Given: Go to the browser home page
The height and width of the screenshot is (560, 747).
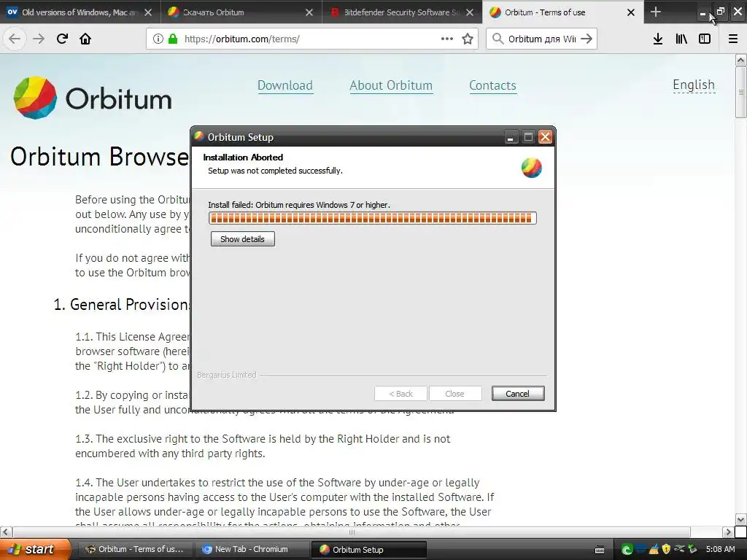Looking at the screenshot, I should [x=85, y=39].
